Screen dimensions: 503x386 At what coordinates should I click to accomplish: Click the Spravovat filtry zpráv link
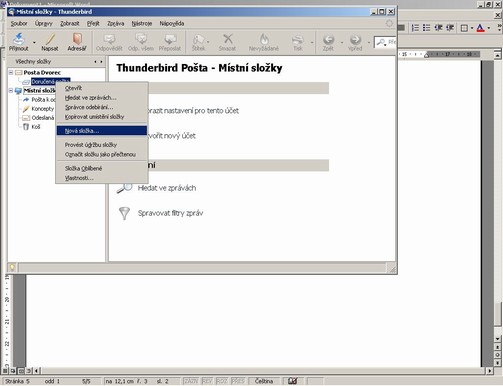[x=170, y=213]
